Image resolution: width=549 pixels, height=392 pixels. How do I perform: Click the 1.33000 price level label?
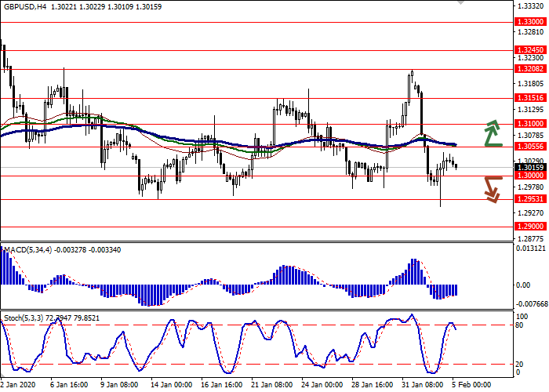click(x=531, y=24)
